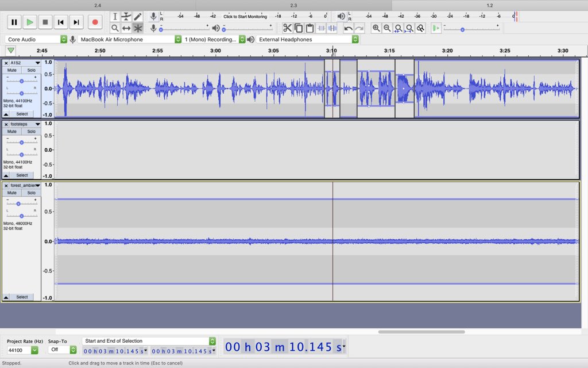Click the Trim audio outside selection icon
This screenshot has width=588, height=368.
(321, 28)
